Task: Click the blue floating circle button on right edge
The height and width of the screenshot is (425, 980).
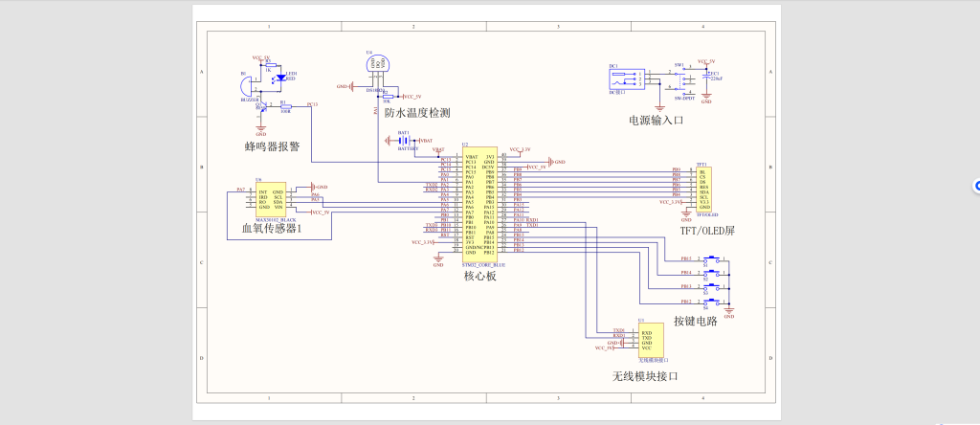Action: click(975, 185)
